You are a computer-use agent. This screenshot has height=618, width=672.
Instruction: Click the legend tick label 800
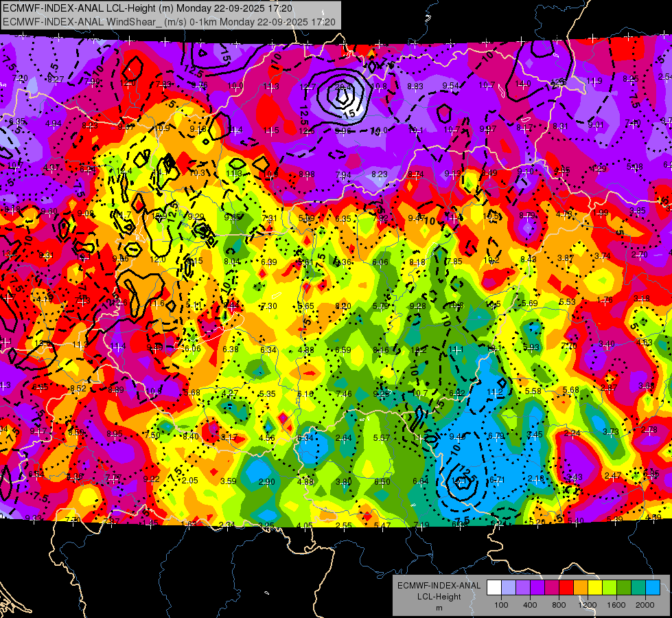[559, 605]
